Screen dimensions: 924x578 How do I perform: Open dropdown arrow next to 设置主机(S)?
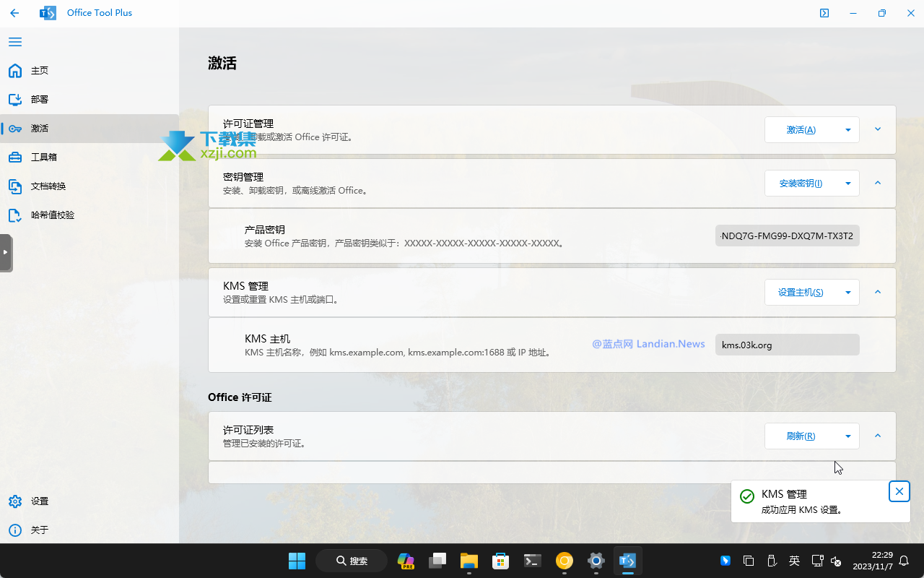pos(847,293)
